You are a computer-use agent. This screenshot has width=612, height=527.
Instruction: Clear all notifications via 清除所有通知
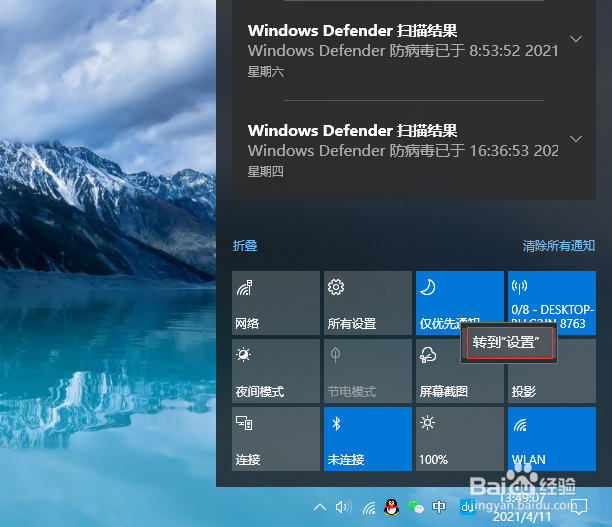[x=559, y=246]
